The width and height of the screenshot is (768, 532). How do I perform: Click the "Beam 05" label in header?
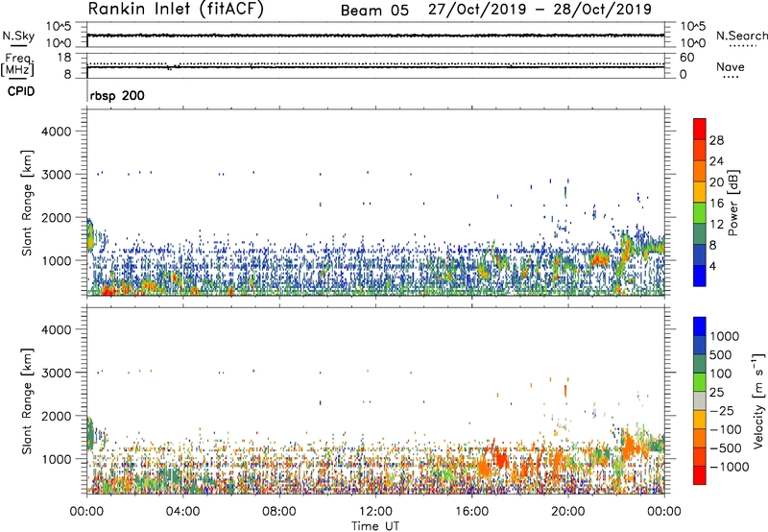click(x=374, y=11)
